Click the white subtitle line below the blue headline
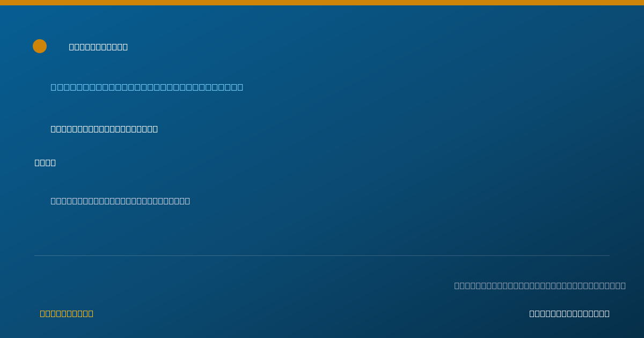644x338 pixels. coord(104,129)
